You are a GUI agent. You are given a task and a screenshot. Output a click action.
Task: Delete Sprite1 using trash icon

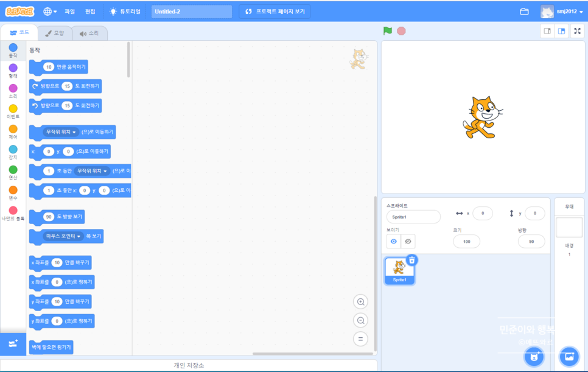[x=412, y=260]
